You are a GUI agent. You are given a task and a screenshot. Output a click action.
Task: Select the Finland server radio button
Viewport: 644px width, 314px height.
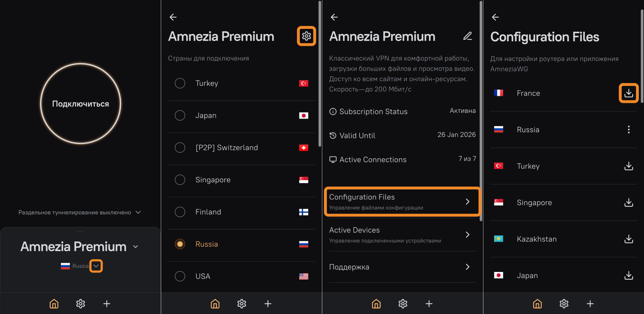pos(180,212)
